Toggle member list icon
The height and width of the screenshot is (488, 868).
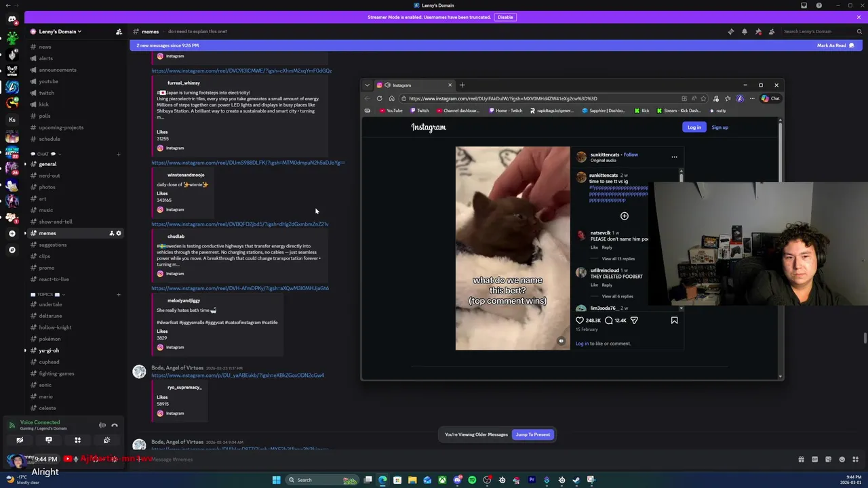click(772, 31)
